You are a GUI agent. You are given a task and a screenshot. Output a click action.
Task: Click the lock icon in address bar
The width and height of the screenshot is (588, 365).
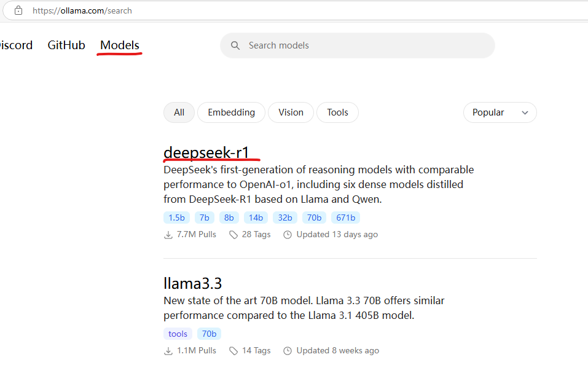click(18, 10)
